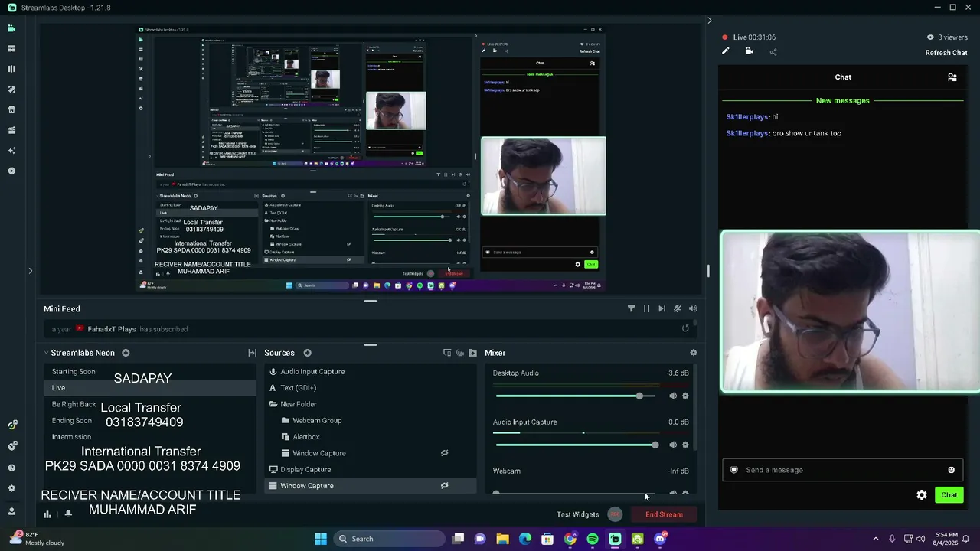
Task: Open the storefront App Store icon in the sidebar
Action: coord(11,109)
